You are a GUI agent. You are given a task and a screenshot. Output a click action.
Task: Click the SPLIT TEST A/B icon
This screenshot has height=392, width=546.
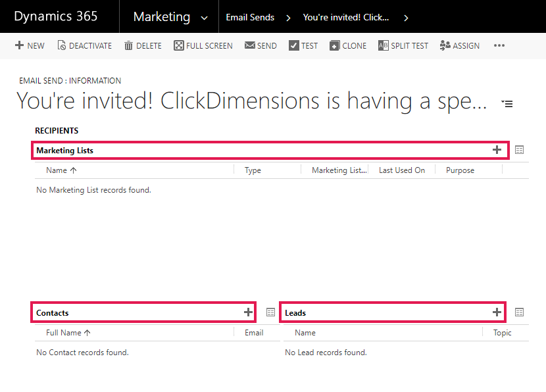click(384, 45)
